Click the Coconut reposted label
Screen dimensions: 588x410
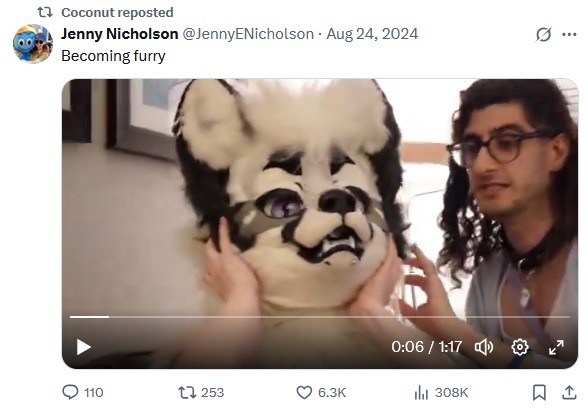click(117, 12)
